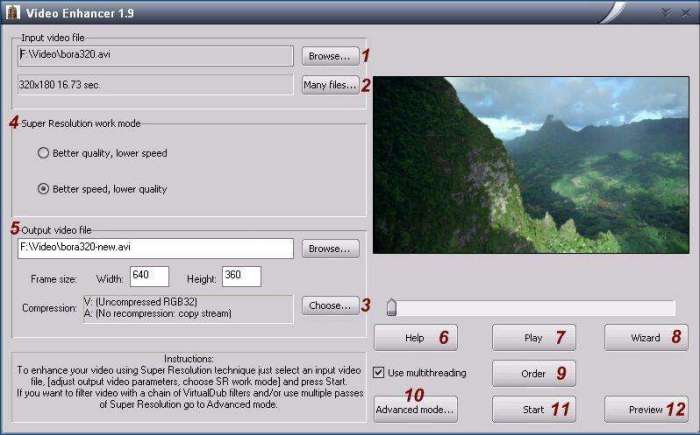700x435 pixels.
Task: Close the Video Enhancer window
Action: 686,13
